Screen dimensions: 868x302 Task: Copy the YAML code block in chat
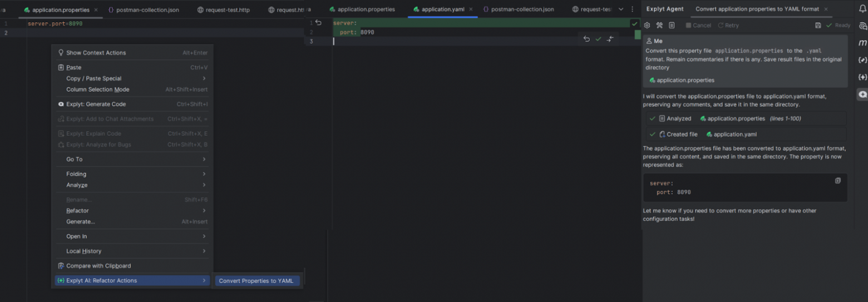[x=838, y=181]
